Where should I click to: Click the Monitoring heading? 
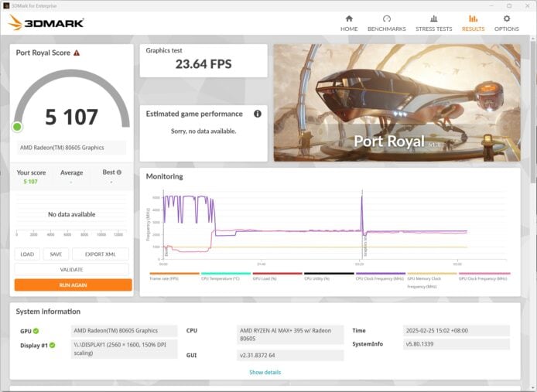[164, 176]
